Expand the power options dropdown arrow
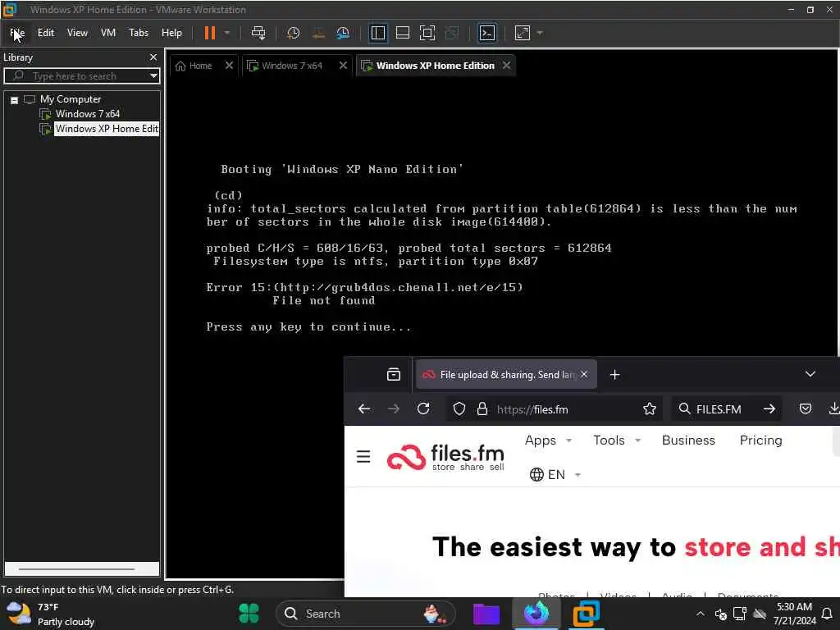Image resolution: width=840 pixels, height=630 pixels. 227,33
